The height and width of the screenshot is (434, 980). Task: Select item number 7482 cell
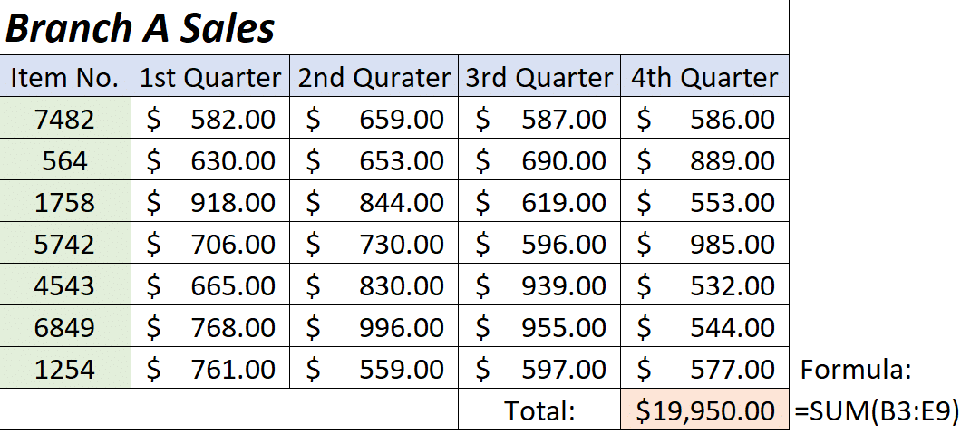tap(65, 120)
